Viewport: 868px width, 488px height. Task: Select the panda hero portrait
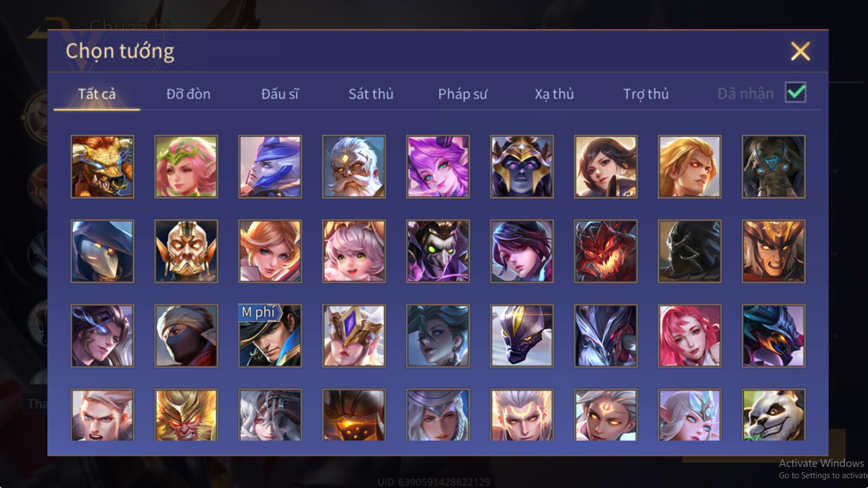tap(774, 415)
